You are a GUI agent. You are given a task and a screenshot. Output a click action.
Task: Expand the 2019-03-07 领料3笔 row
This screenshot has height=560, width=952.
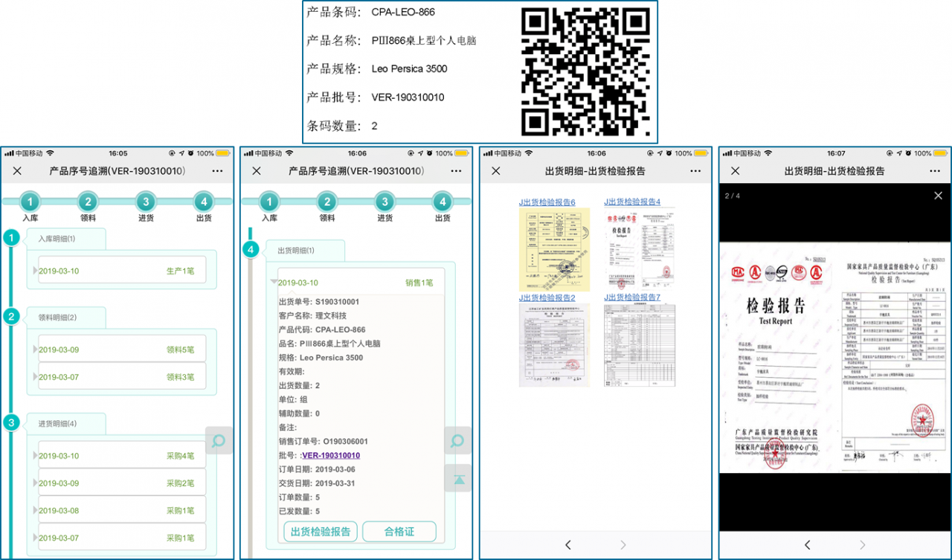(x=121, y=377)
